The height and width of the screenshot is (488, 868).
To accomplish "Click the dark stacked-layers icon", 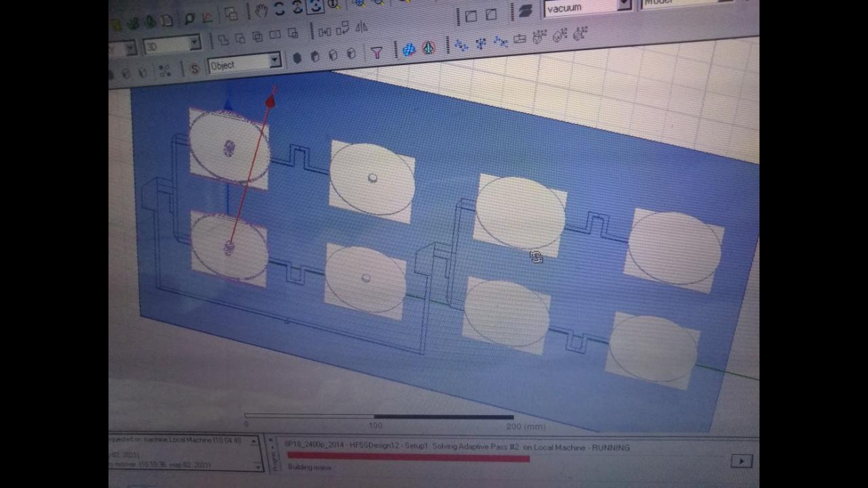I will (x=525, y=12).
